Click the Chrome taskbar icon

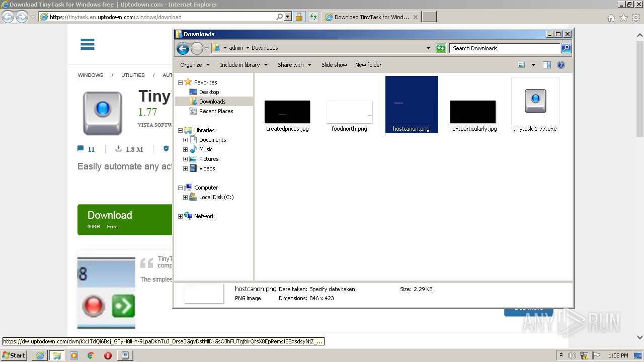click(91, 355)
